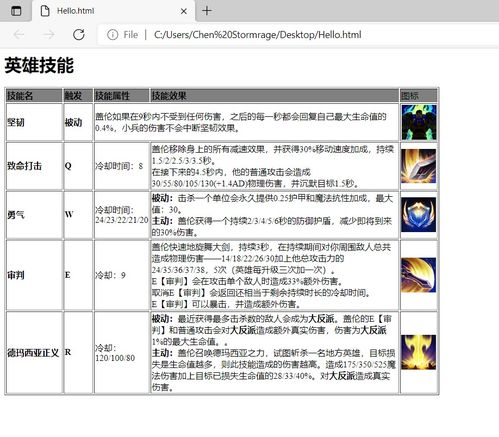Click the 120/100/80 cooldown cell
This screenshot has height=437, width=499.
122,352
